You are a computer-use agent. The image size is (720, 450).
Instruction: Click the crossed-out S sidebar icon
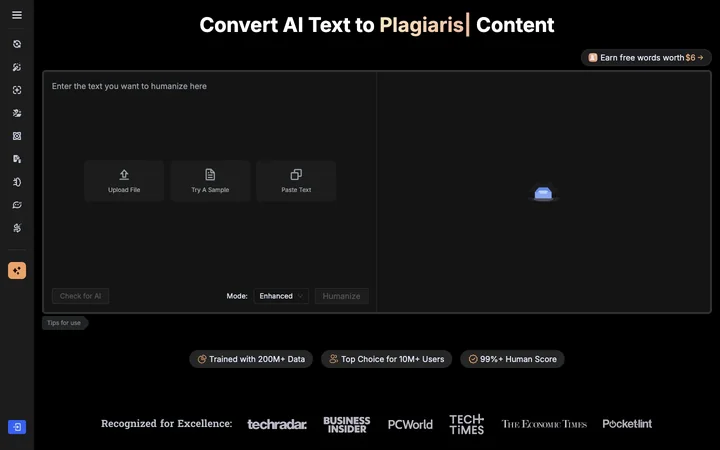tap(17, 228)
